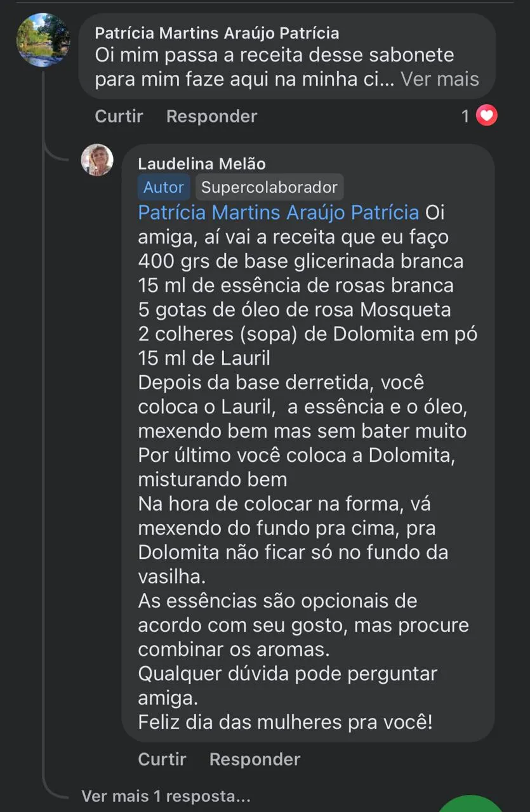
Task: Expand the truncated comment with Ver mais
Action: 439,79
